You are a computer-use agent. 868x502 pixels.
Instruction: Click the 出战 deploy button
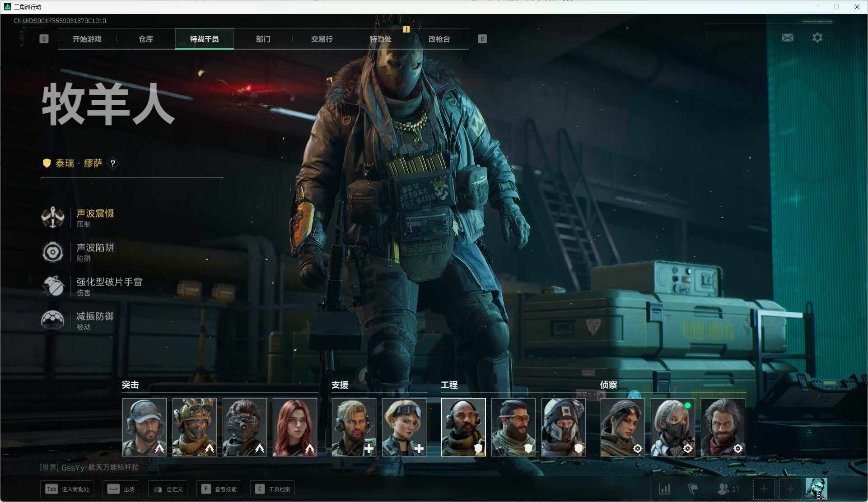click(121, 489)
